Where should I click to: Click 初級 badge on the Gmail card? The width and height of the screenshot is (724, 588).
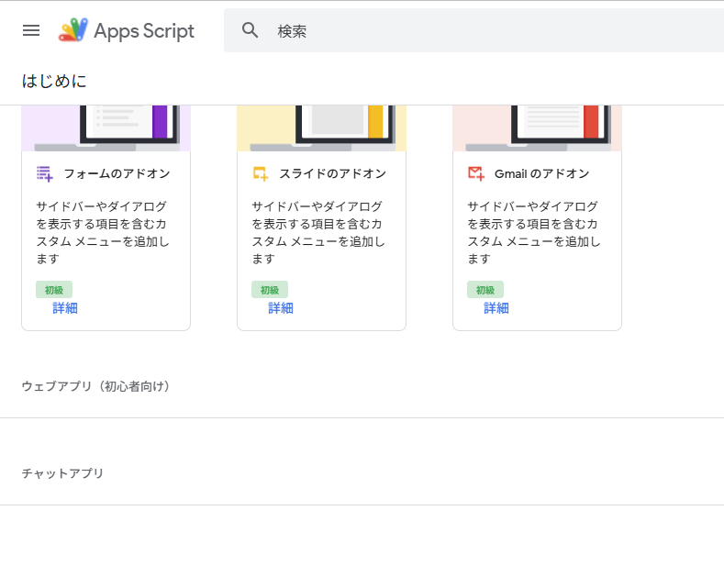pos(485,290)
